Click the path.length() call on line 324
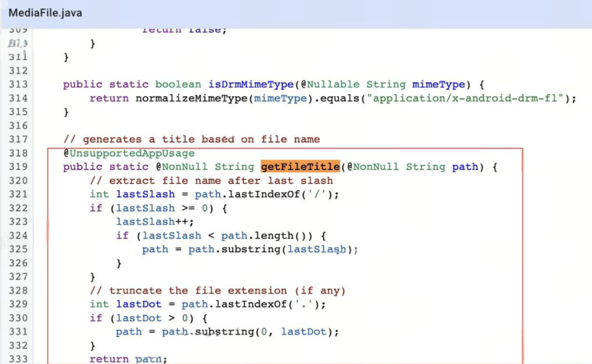592x364 pixels. 266,236
